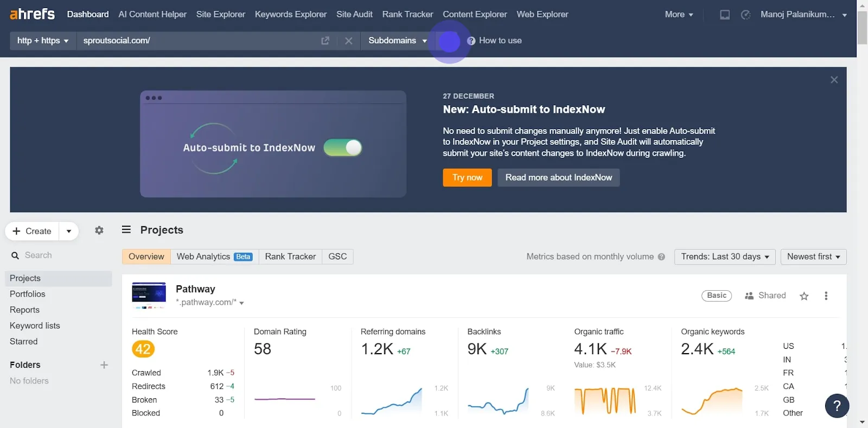Click the Domain Rating value 58
The image size is (868, 428).
click(263, 349)
